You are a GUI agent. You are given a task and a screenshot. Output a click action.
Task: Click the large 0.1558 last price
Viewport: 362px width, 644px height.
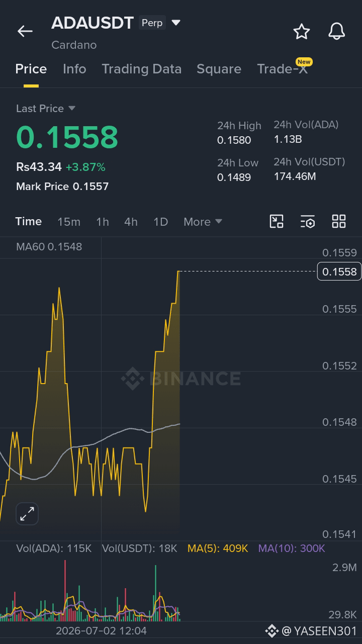[67, 137]
